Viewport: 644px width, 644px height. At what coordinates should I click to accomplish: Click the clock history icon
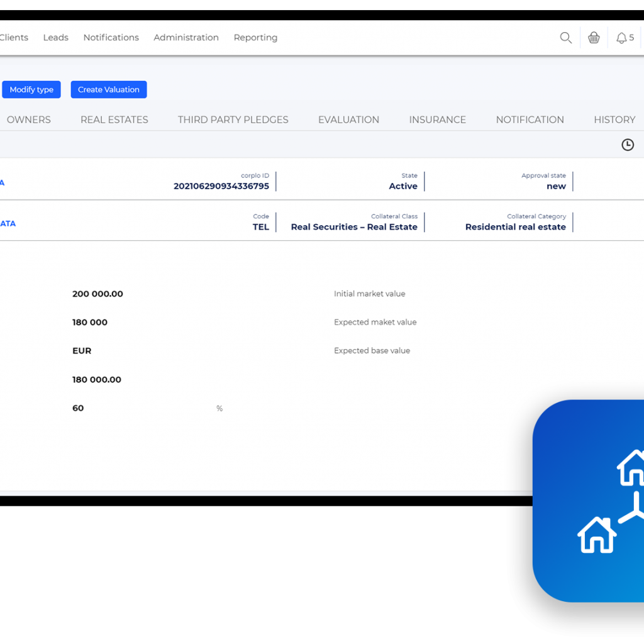[627, 145]
